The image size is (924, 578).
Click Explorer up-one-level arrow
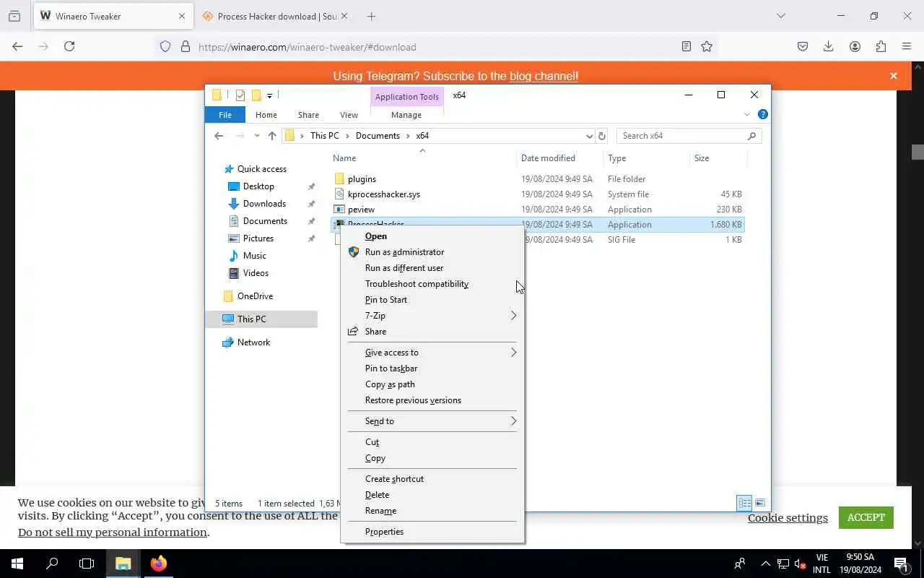pos(272,136)
